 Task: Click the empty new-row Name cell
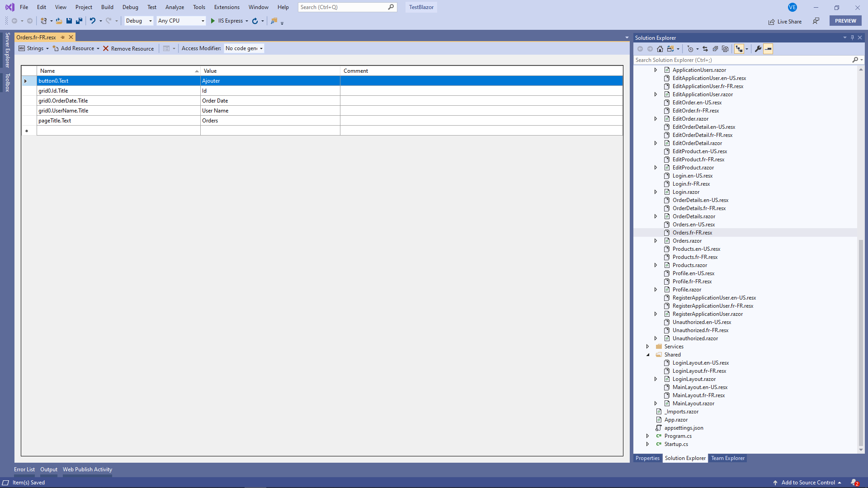click(118, 131)
